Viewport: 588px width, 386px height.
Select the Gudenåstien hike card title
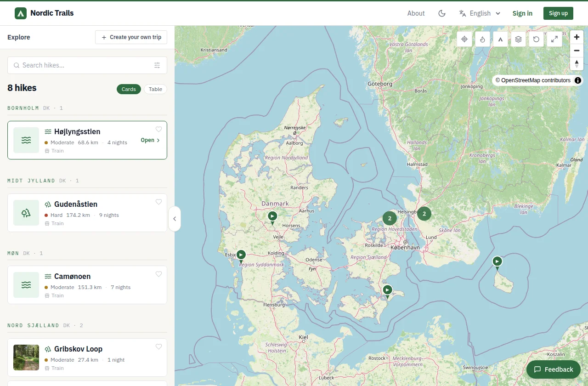(76, 204)
